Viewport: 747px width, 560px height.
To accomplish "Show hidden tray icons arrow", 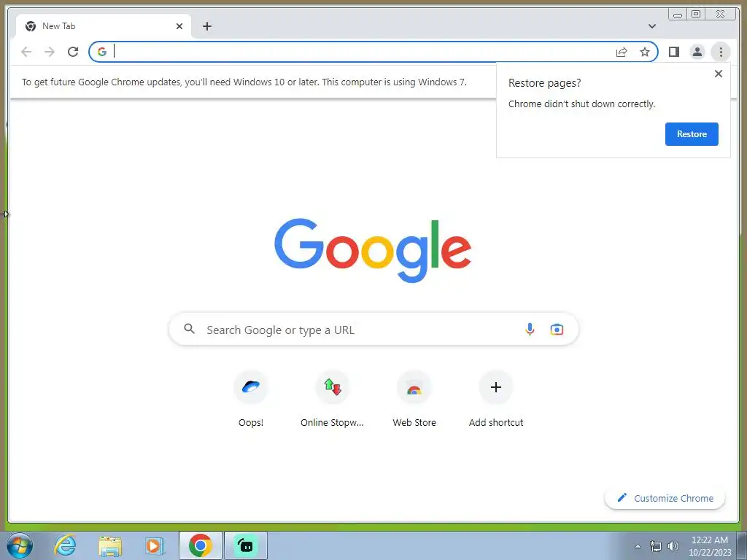I will click(638, 546).
